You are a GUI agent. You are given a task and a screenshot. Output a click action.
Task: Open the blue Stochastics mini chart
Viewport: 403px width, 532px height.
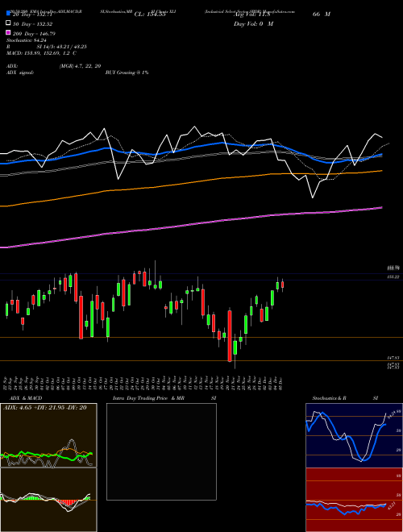(x=354, y=435)
